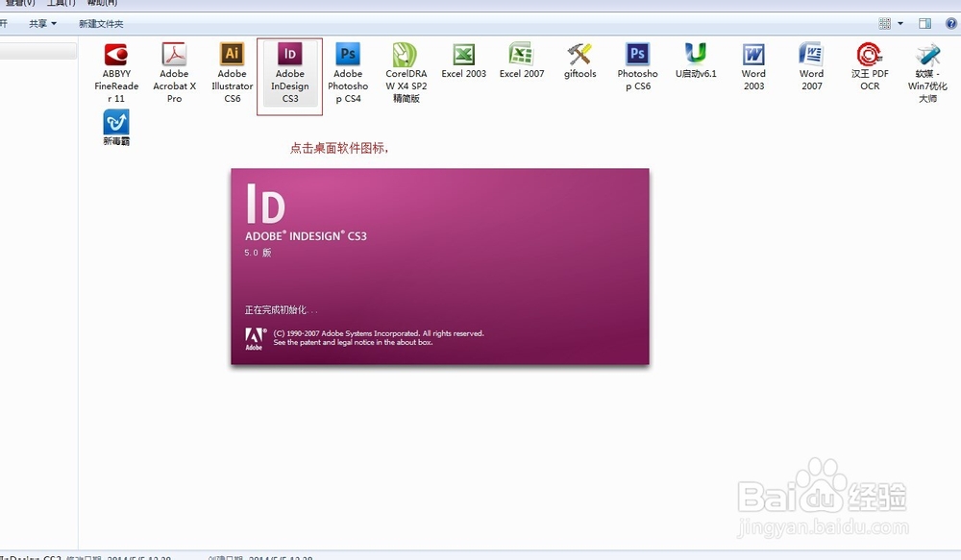Select the Adobe Illustrator CS6 icon
This screenshot has height=560, width=961.
[232, 55]
